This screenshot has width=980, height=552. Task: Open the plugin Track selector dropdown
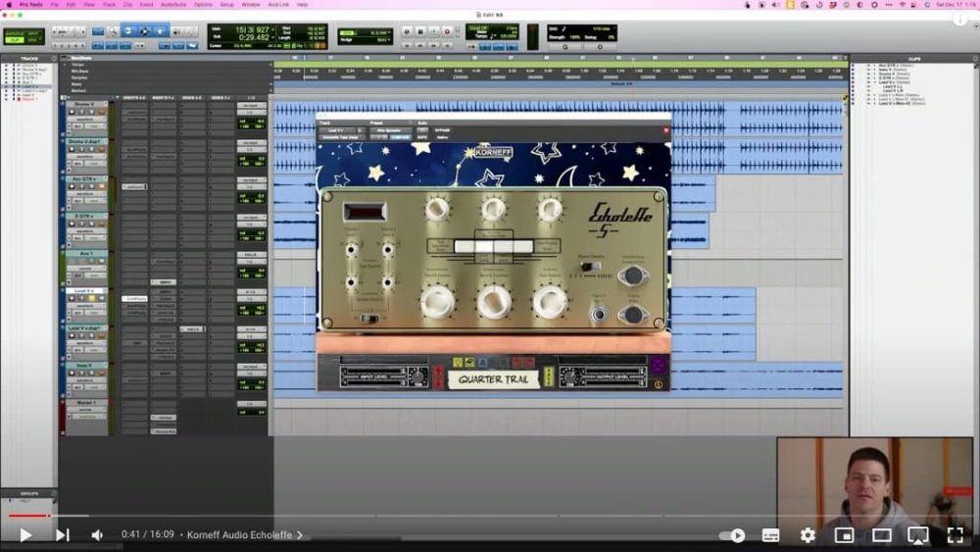click(338, 130)
